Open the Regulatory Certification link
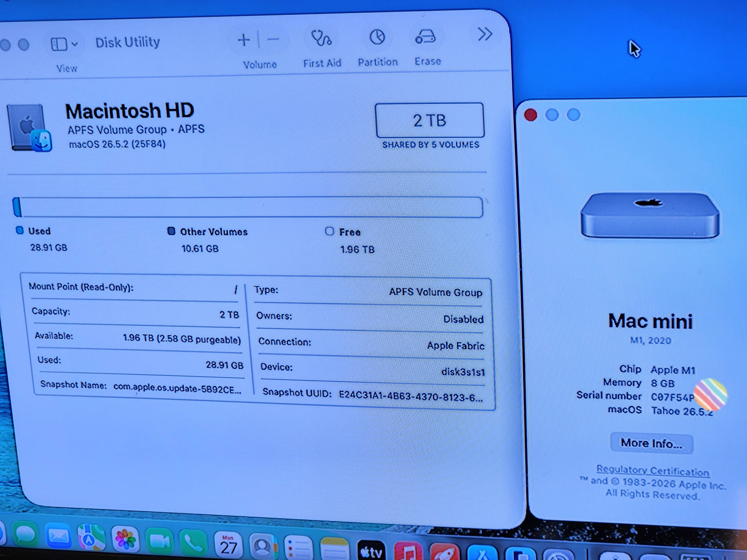The image size is (747, 560). click(x=652, y=470)
